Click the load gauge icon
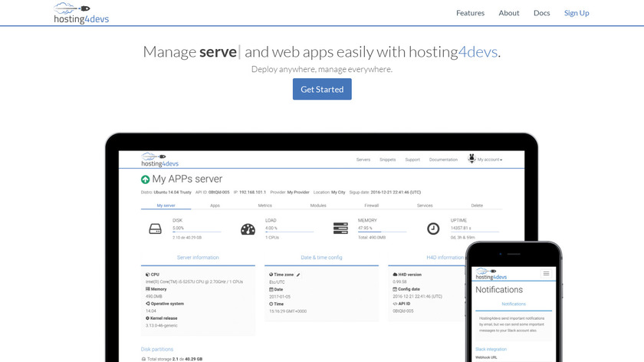The image size is (644, 362). point(248,229)
